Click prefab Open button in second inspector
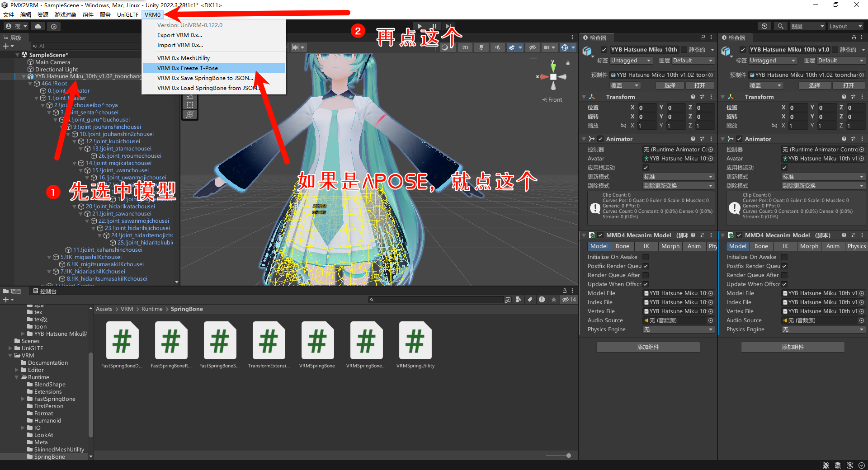The height and width of the screenshot is (470, 868). (848, 85)
